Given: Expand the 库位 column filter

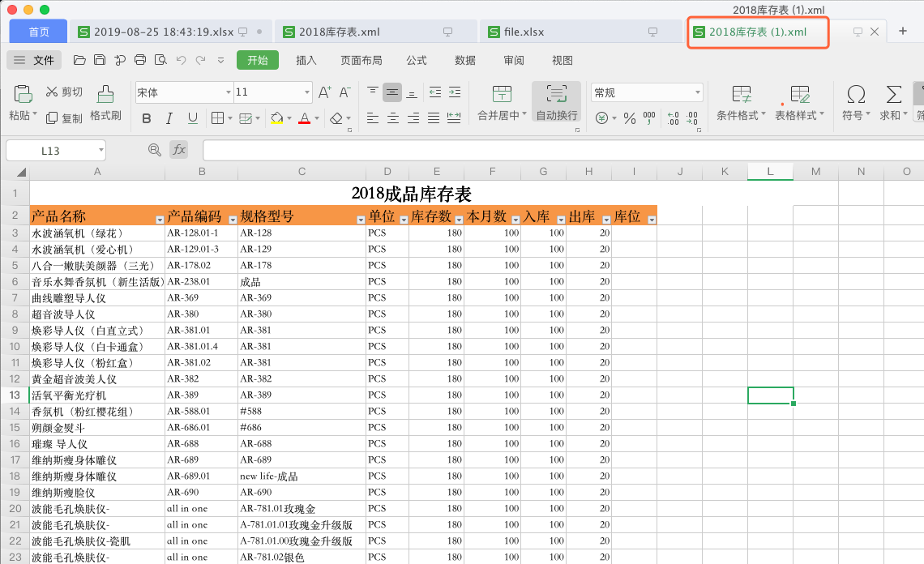Looking at the screenshot, I should (652, 220).
